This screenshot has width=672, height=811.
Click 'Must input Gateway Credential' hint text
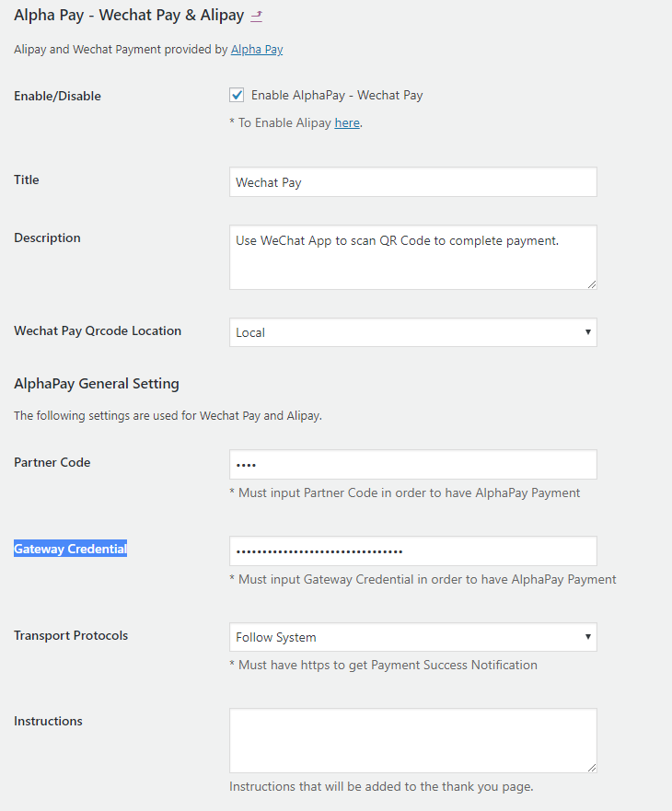[x=423, y=579]
